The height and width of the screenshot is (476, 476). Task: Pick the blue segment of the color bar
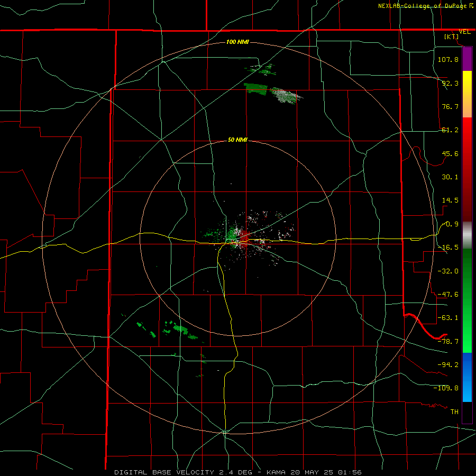pos(467,377)
